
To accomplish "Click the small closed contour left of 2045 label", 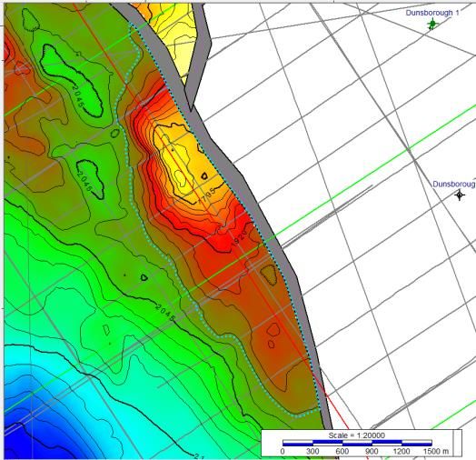I will (x=144, y=277).
